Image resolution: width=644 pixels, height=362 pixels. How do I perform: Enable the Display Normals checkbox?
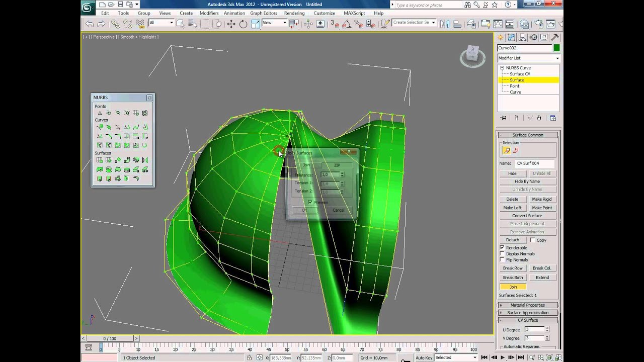pyautogui.click(x=502, y=254)
